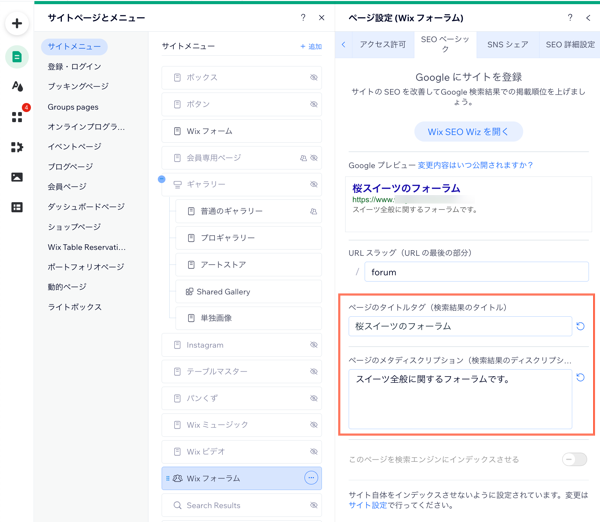Toggle visibility of Wix ビデオ page
This screenshot has width=600, height=522.
(x=314, y=452)
